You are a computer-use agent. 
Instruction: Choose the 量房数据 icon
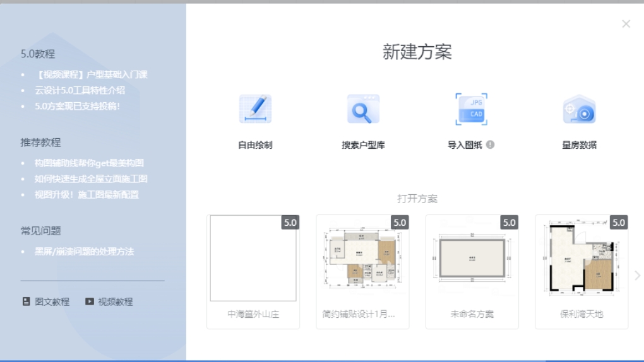click(579, 109)
